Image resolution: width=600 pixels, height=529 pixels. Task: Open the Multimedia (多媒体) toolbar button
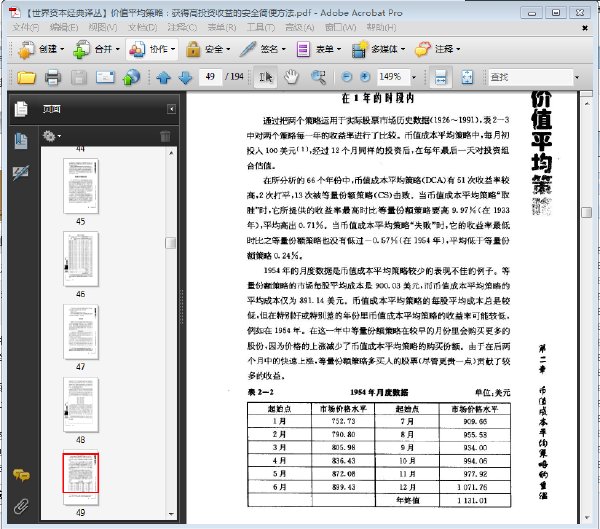click(378, 49)
